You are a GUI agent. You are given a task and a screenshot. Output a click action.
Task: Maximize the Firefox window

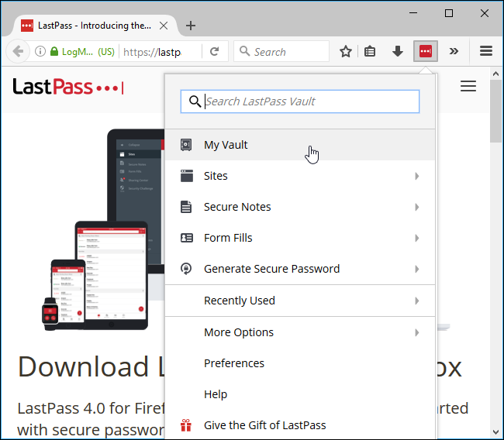[449, 13]
